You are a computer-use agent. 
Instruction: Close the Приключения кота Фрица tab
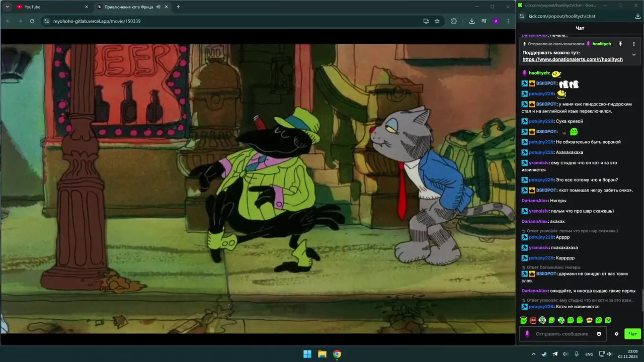point(166,7)
